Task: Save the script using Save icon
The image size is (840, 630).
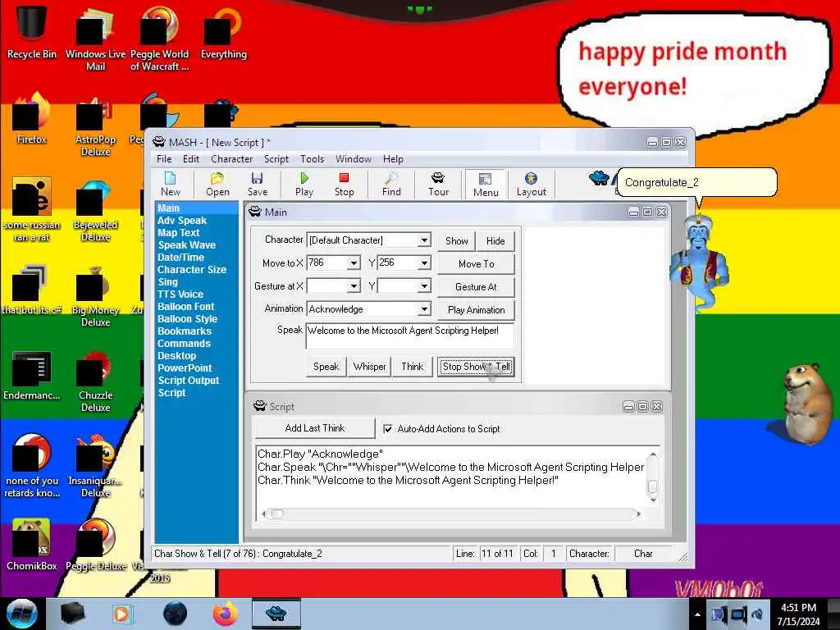Action: point(257,185)
